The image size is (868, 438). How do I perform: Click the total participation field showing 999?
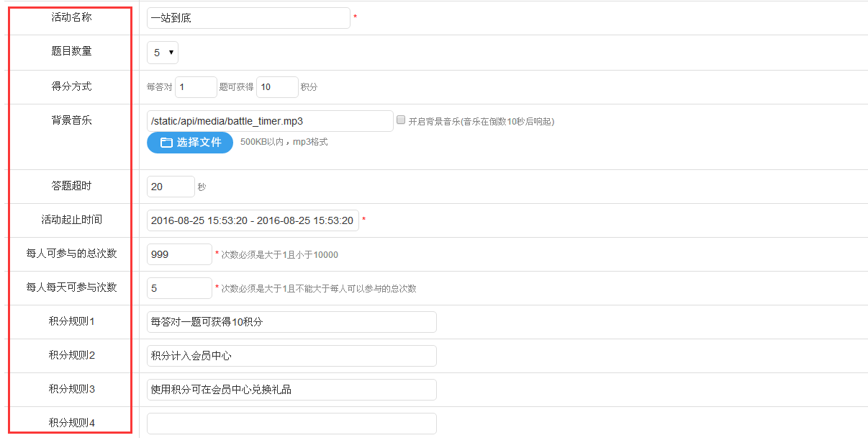pos(179,254)
